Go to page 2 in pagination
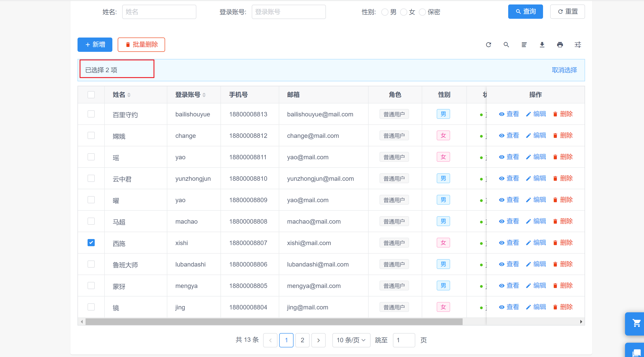The image size is (644, 357). 302,340
